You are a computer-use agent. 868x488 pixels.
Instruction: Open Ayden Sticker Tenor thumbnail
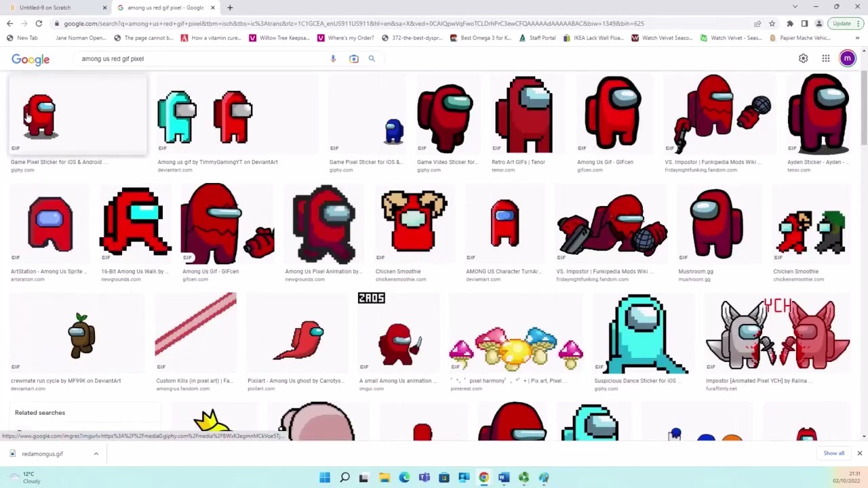click(819, 115)
